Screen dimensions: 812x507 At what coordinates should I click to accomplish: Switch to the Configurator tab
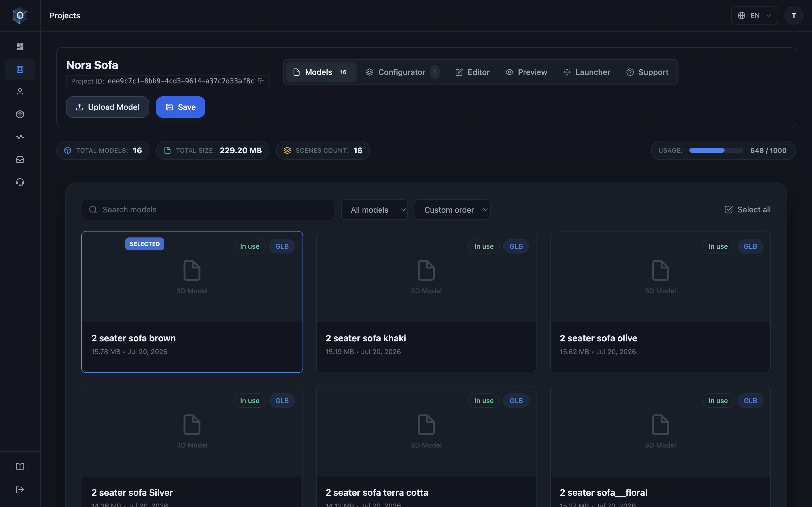[402, 72]
